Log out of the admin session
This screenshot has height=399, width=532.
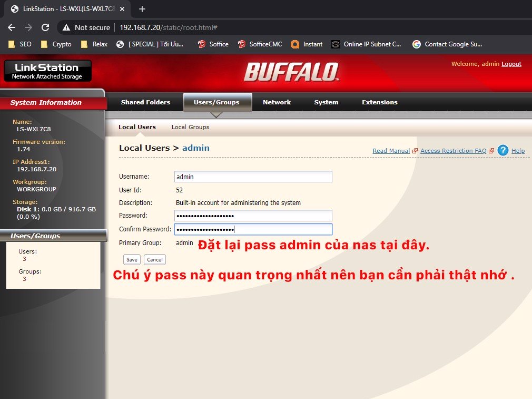[x=511, y=64]
